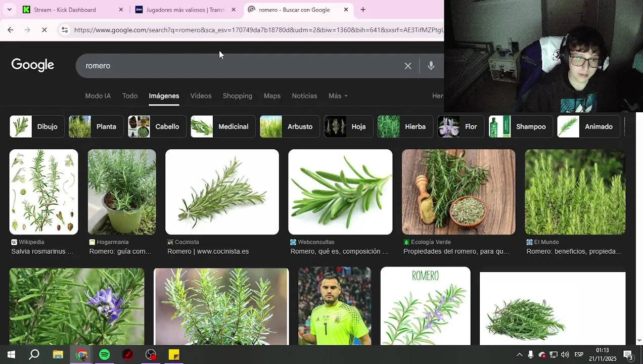
Task: Filter images by Cabello chip
Action: click(157, 126)
